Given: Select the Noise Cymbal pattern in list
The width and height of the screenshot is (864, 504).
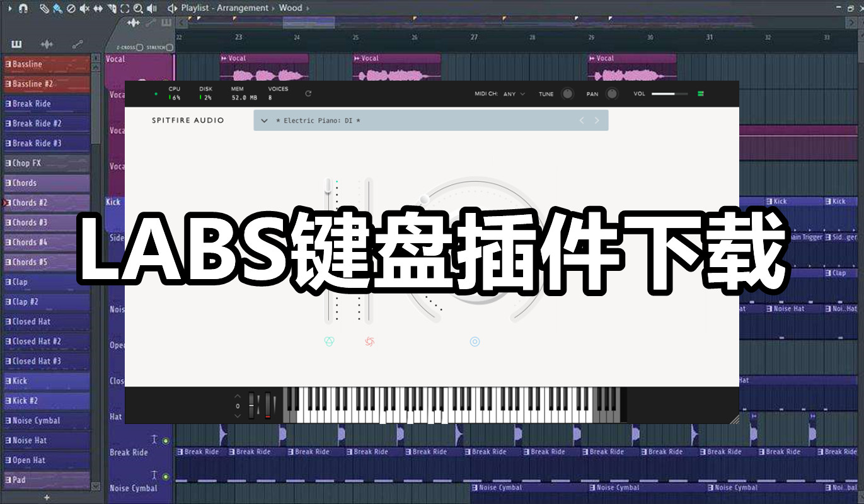Looking at the screenshot, I should (x=47, y=420).
